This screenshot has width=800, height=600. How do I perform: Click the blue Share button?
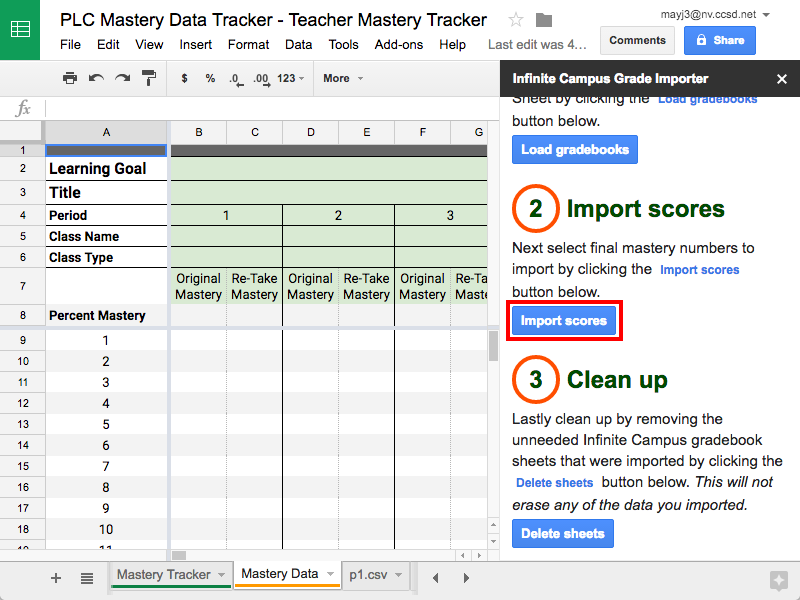[x=719, y=40]
